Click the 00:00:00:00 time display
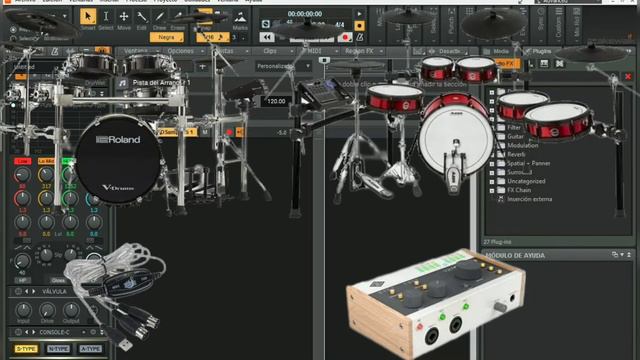Image resolution: width=640 pixels, height=360 pixels. tap(305, 14)
